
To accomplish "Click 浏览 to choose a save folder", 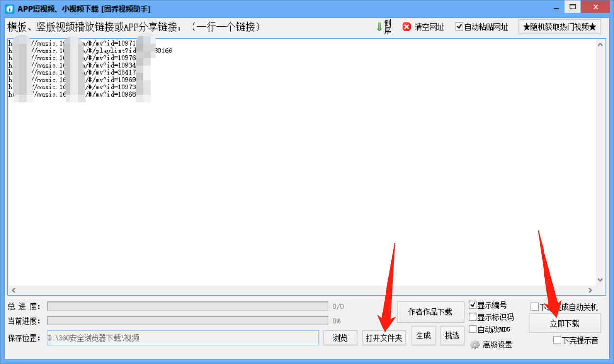I will (x=340, y=338).
